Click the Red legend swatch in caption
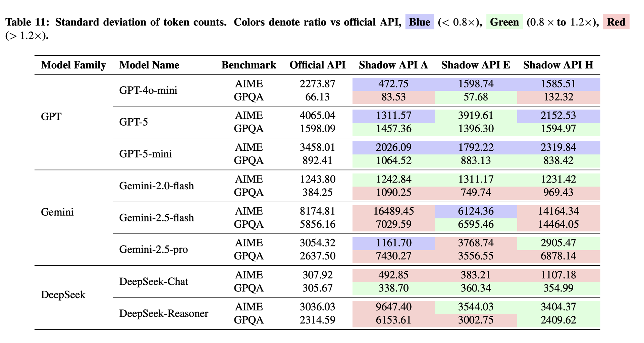The height and width of the screenshot is (343, 644). pyautogui.click(x=616, y=22)
